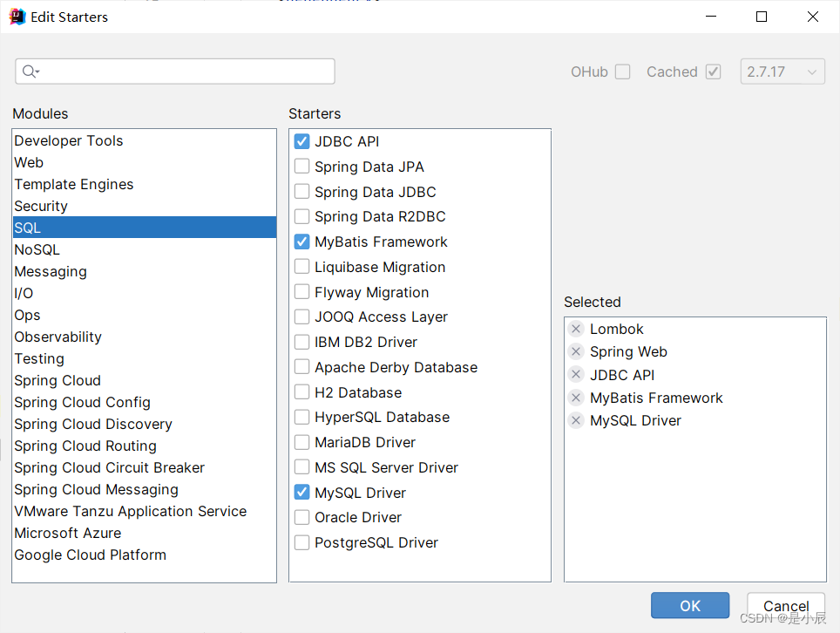
Task: Check the IBM DB2 Driver checkbox
Action: point(301,342)
